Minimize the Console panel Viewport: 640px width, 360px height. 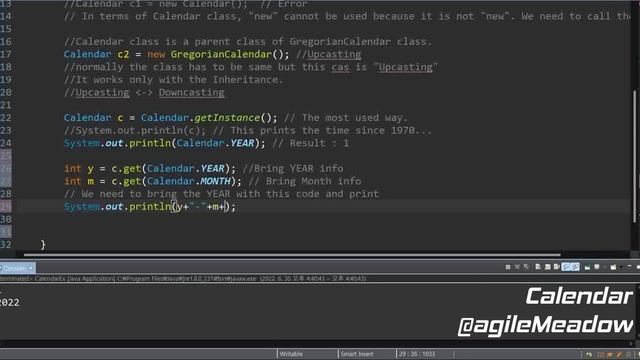(629, 266)
